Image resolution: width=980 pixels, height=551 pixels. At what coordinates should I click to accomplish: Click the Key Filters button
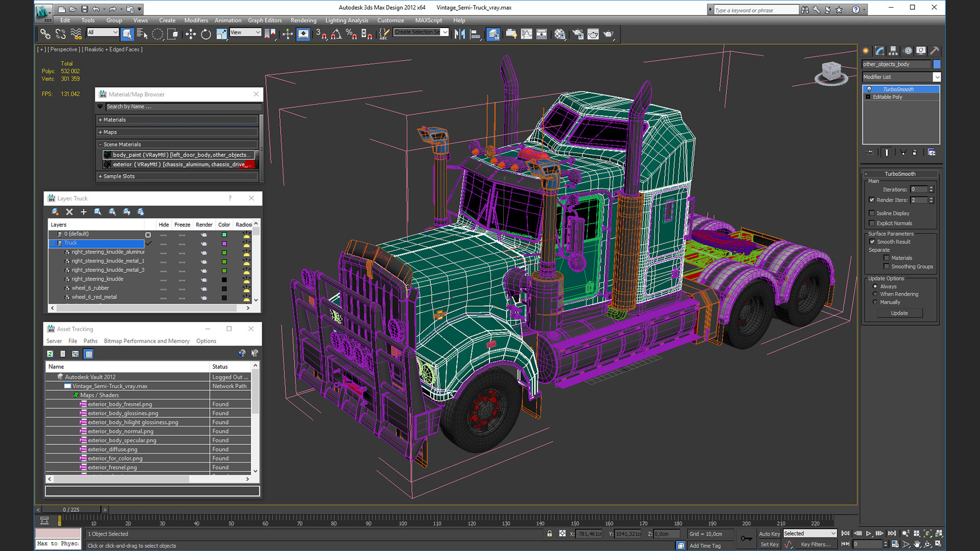point(816,544)
